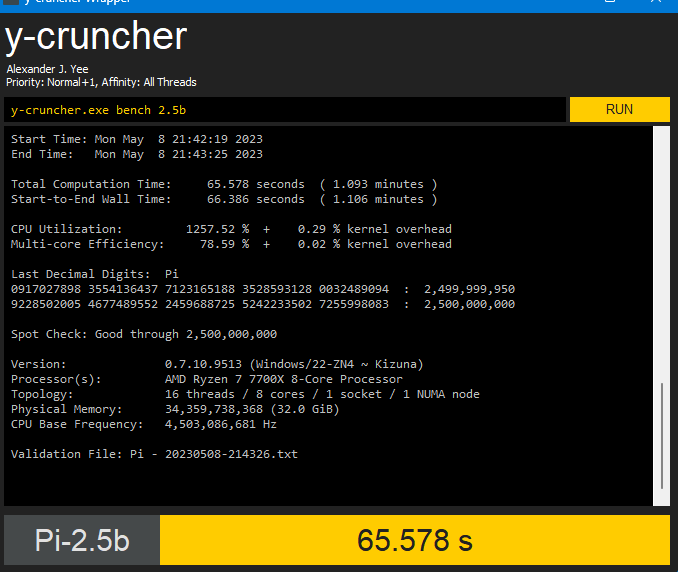Click the Topology 16 threads line
The width and height of the screenshot is (678, 572).
pyautogui.click(x=245, y=394)
